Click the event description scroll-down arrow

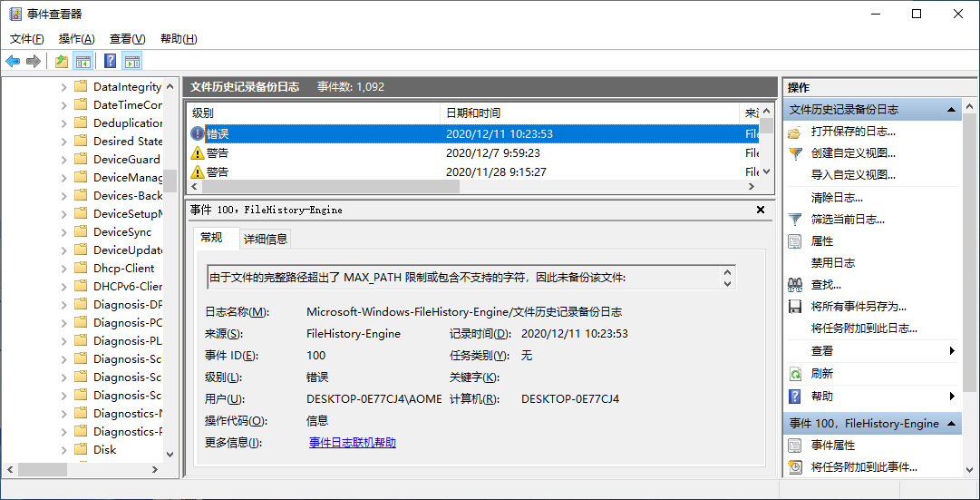(727, 284)
